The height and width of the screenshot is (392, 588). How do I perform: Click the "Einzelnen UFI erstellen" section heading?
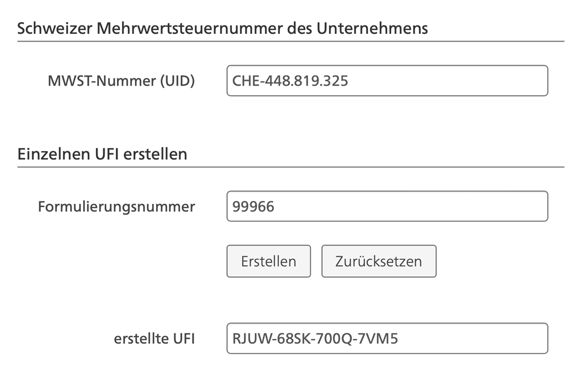(x=102, y=154)
